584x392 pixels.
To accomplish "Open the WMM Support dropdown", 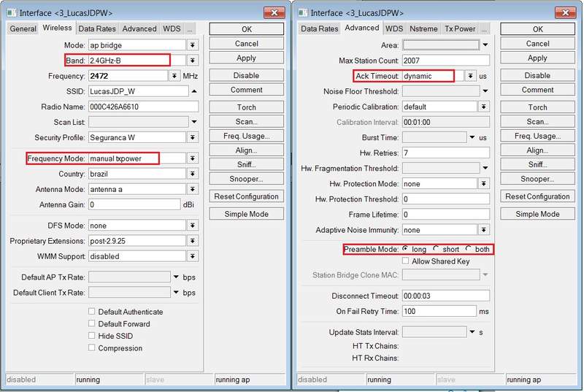I will point(193,256).
